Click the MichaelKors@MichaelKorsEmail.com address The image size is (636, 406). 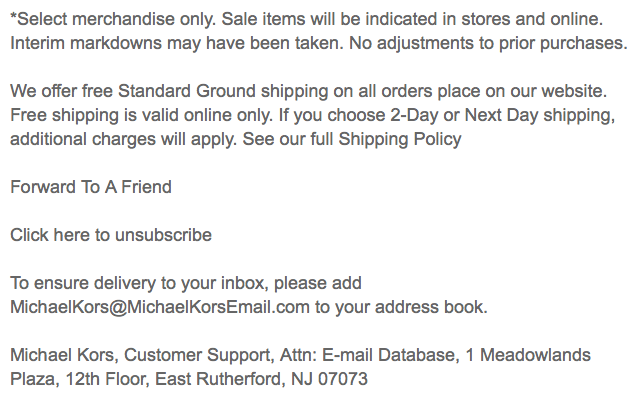(x=160, y=307)
